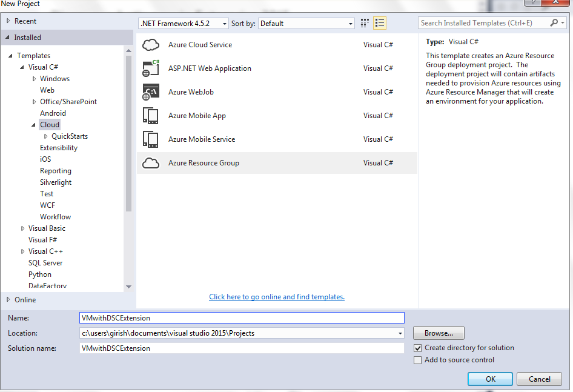Select the Azure Mobile App template name
Image resolution: width=573 pixels, height=392 pixels.
(197, 116)
